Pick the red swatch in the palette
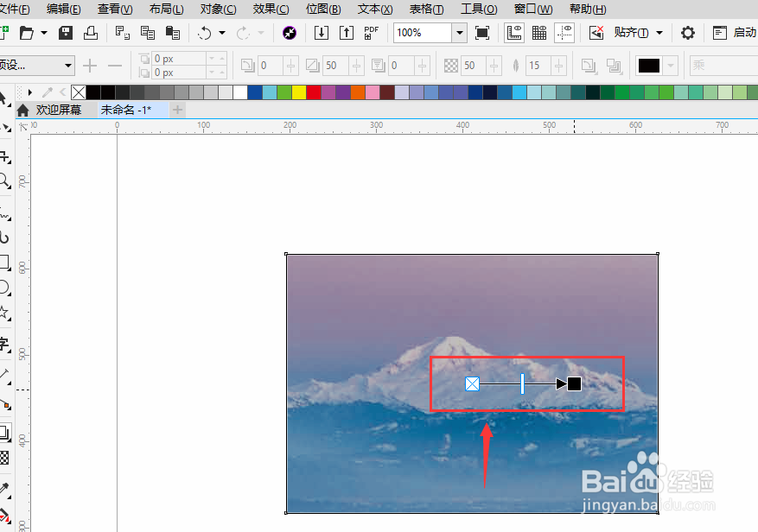This screenshot has height=532, width=758. point(313,92)
